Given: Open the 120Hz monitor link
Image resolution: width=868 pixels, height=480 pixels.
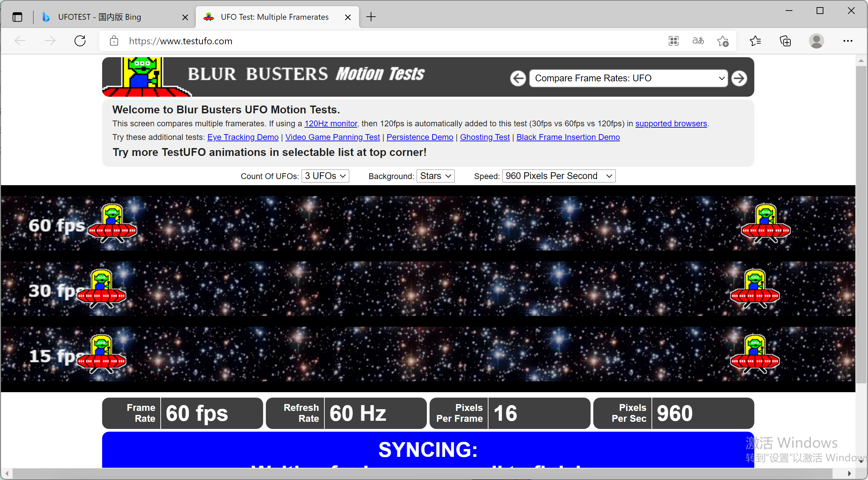Looking at the screenshot, I should tap(331, 124).
